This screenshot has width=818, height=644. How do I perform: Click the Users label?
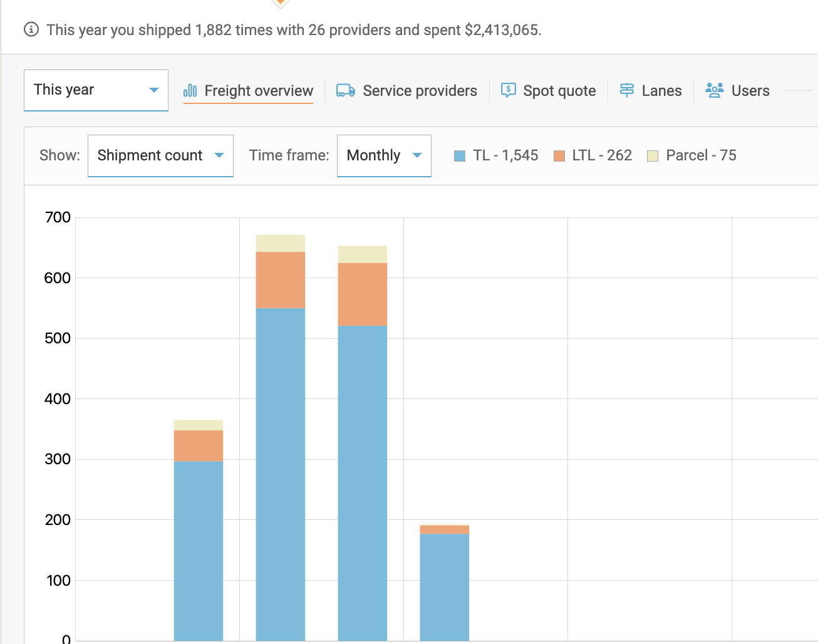coord(750,90)
